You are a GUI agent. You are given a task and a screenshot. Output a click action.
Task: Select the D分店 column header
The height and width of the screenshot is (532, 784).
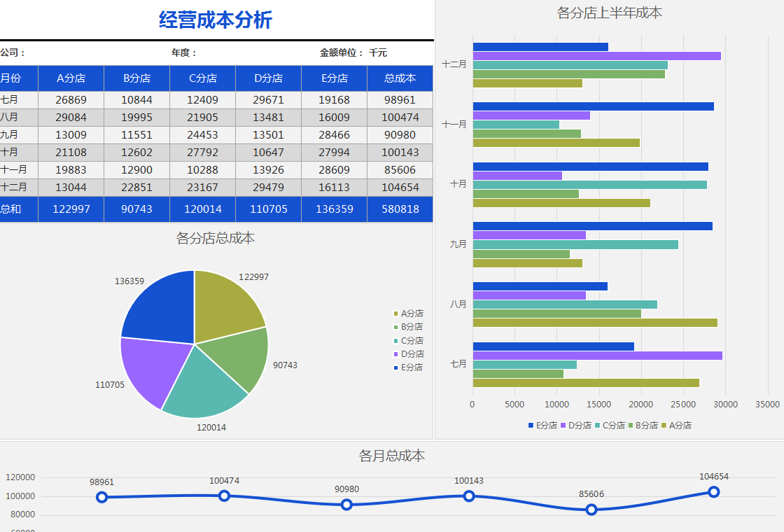coord(269,78)
